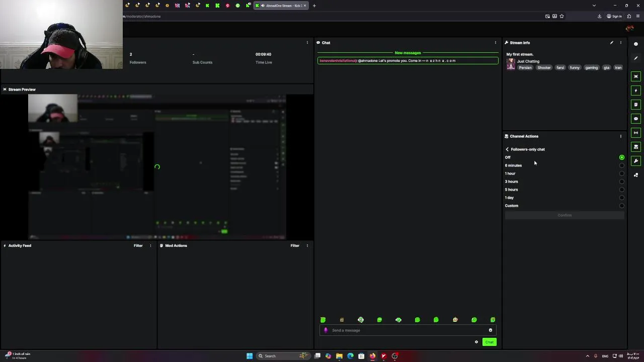This screenshot has height=362, width=644.
Task: Open Stream Info panel options menu
Action: click(621, 43)
